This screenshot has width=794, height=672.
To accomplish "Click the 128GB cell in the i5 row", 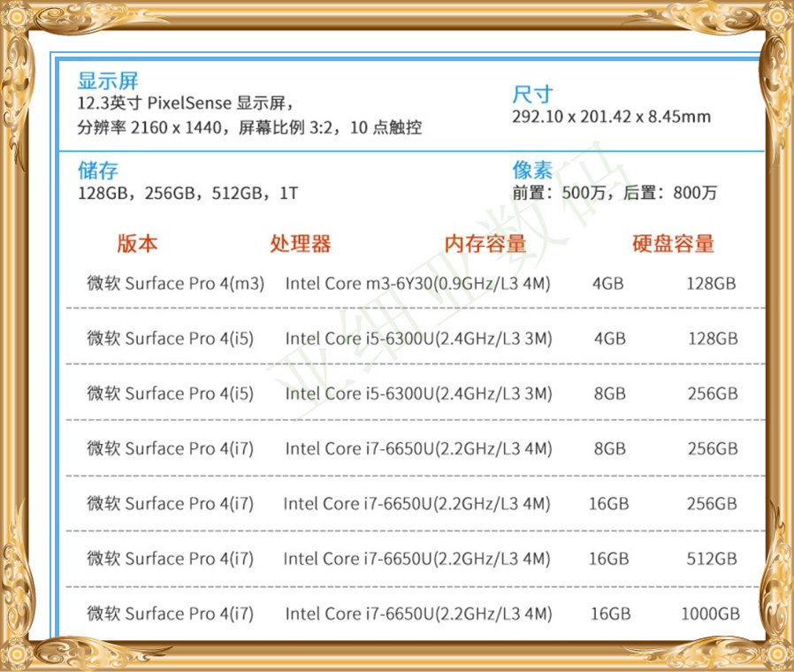I will click(713, 339).
